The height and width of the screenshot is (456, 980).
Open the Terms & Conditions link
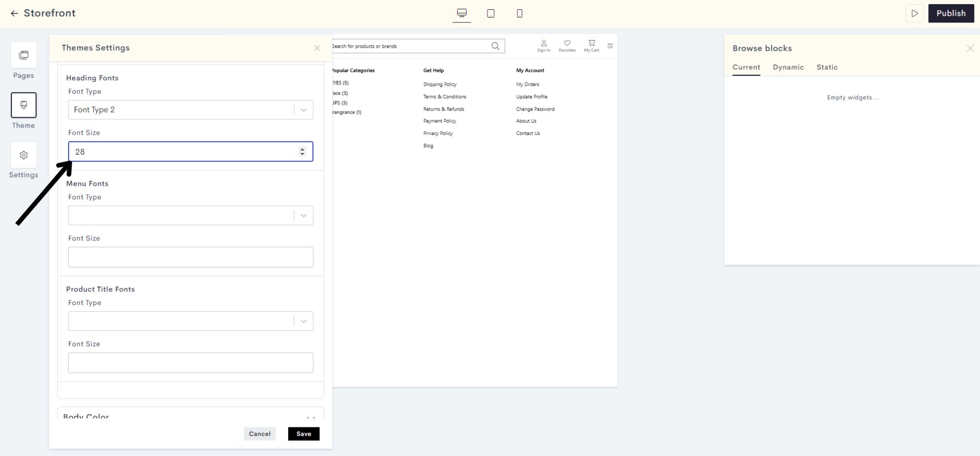444,97
